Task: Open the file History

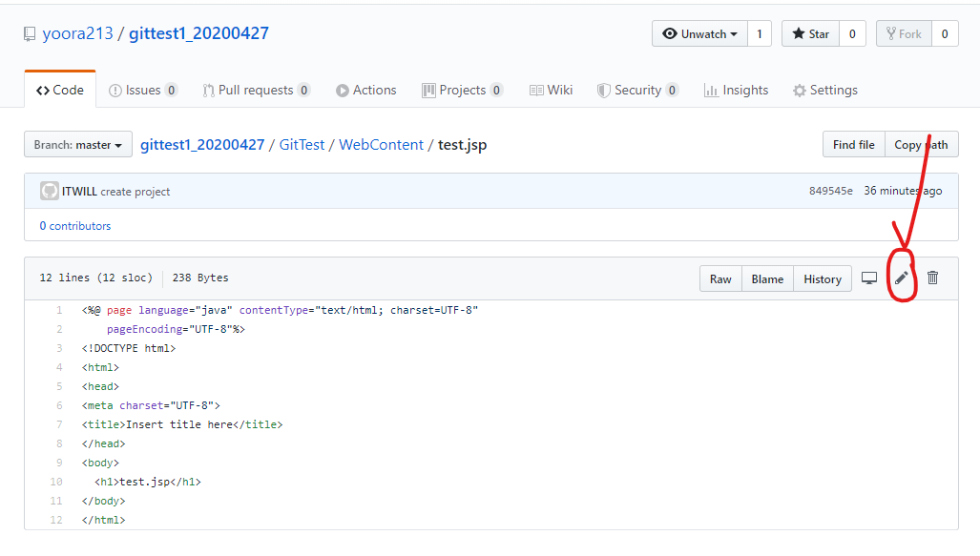Action: [x=823, y=278]
